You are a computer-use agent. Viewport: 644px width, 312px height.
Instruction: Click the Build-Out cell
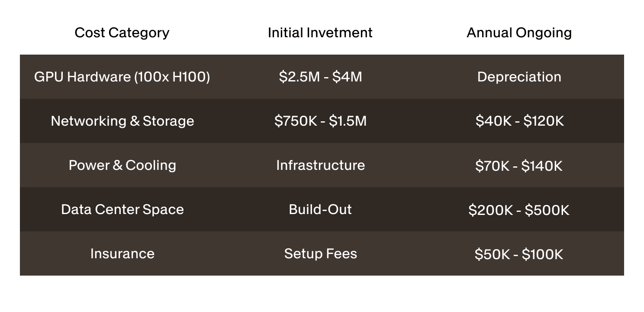point(320,210)
